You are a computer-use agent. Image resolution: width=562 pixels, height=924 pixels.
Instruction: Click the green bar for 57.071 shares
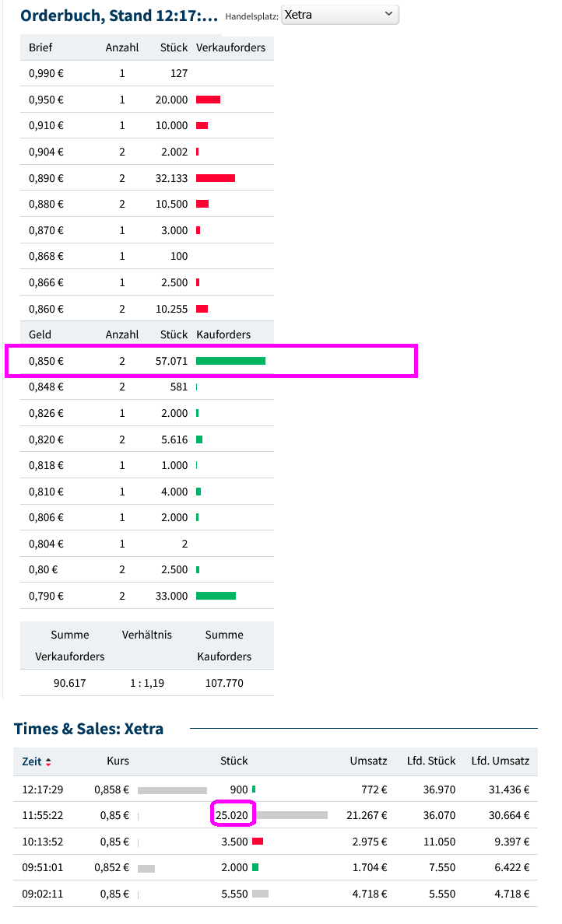click(230, 361)
